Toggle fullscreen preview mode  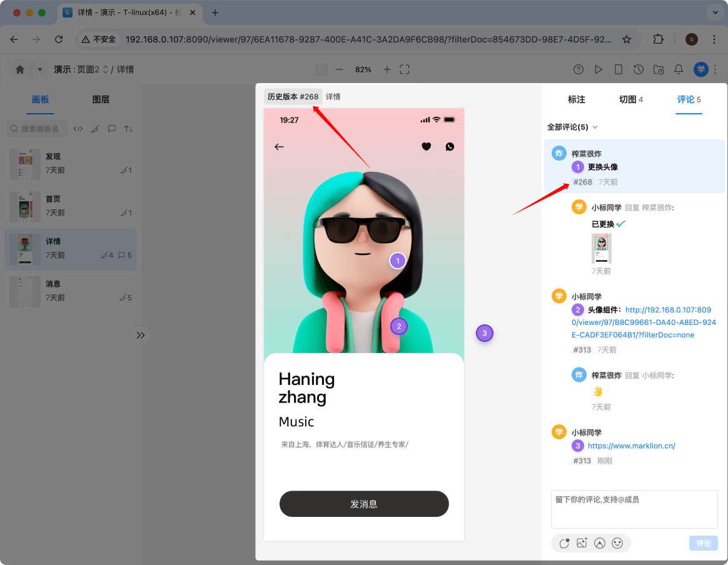tap(404, 69)
